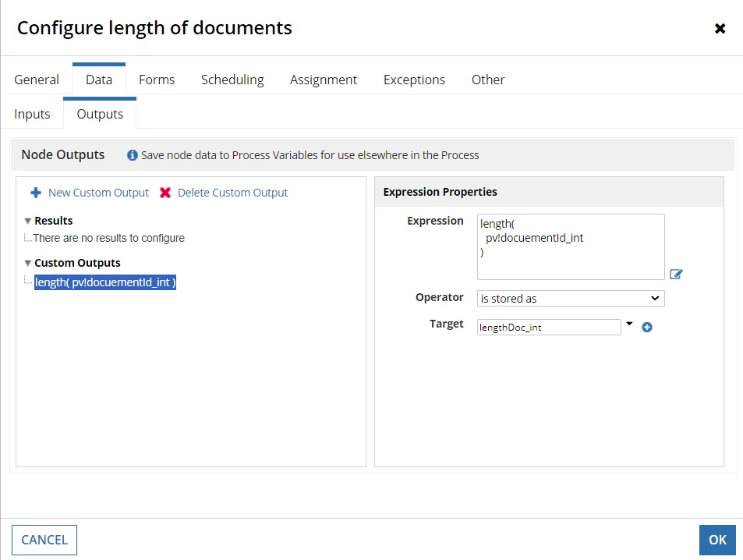This screenshot has height=560, width=743.
Task: Click the Expression Properties heading
Action: tap(440, 192)
